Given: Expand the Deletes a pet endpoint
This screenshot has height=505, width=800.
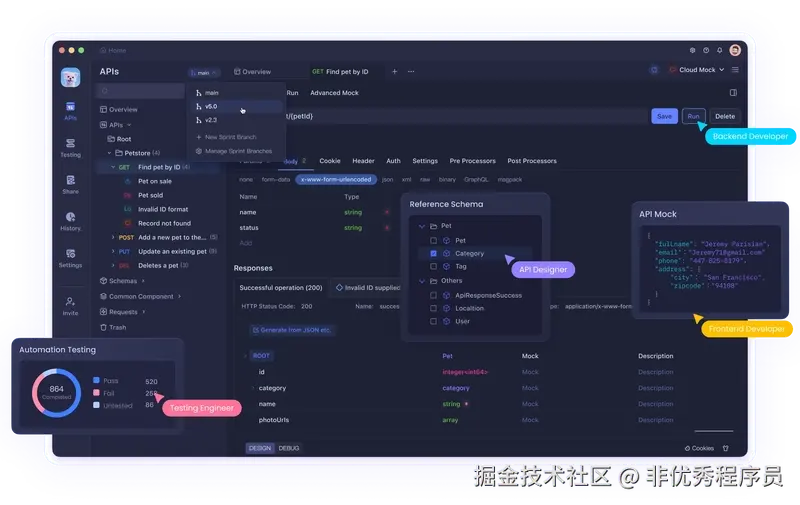Looking at the screenshot, I should click(113, 266).
